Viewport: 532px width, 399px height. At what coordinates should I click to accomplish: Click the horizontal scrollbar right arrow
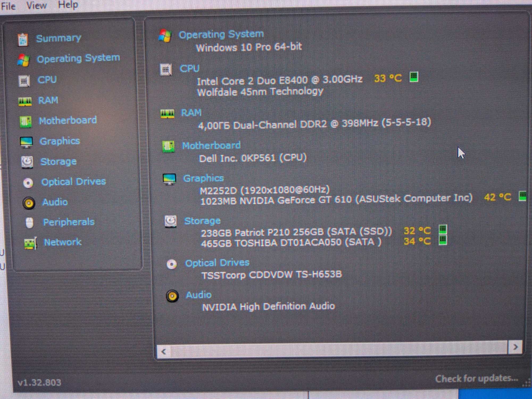coord(515,347)
